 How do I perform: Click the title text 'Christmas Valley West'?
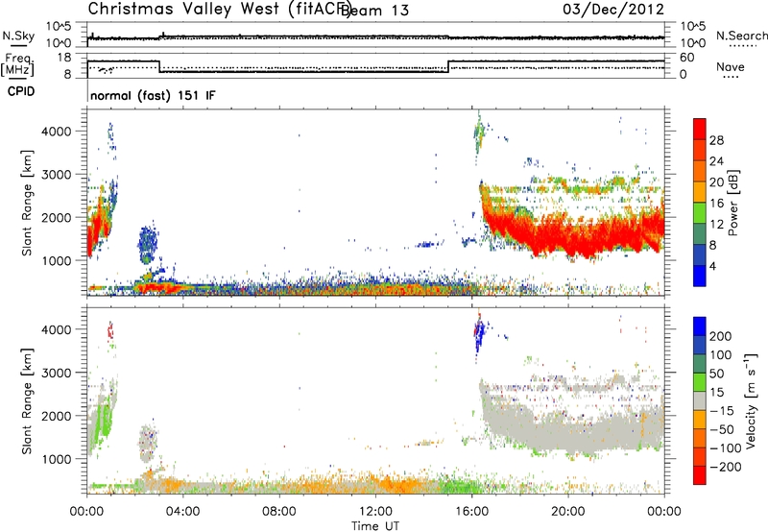[x=183, y=9]
